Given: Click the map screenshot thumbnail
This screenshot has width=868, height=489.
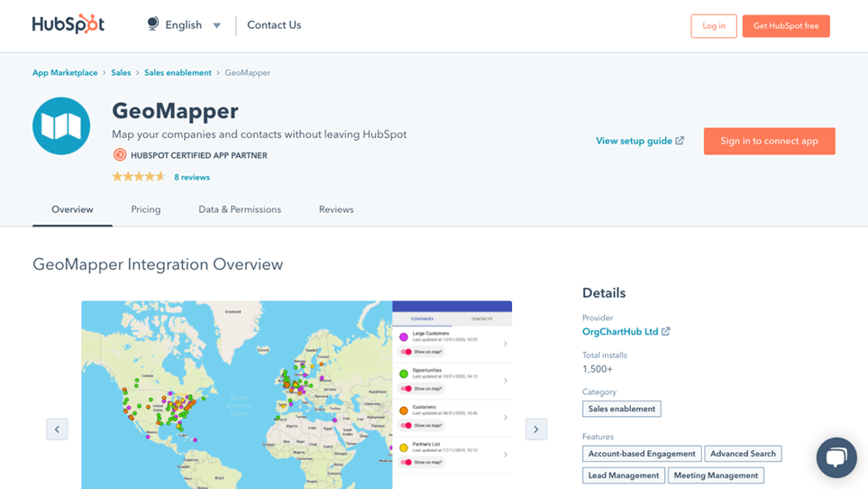Looking at the screenshot, I should [297, 395].
